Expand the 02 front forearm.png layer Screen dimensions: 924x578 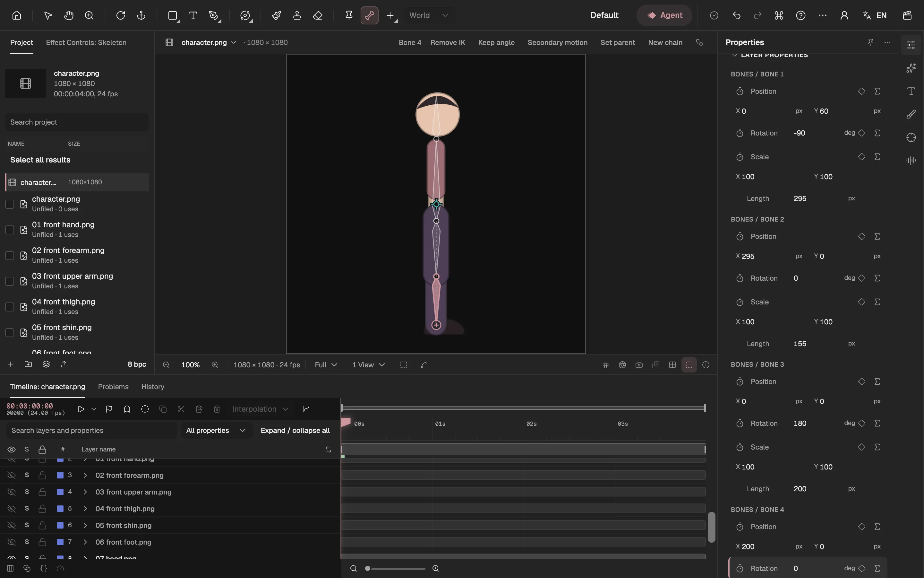[x=85, y=475]
